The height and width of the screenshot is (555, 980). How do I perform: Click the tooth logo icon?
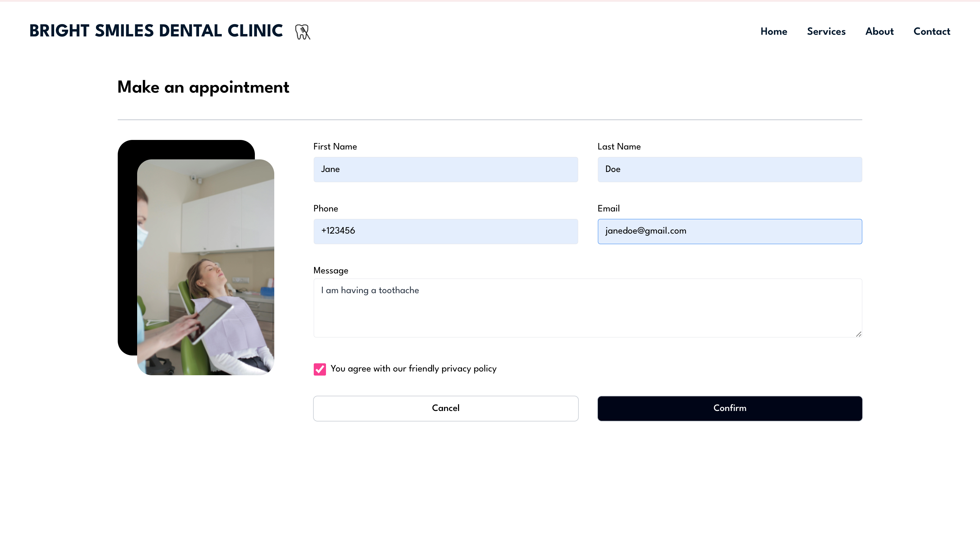(x=303, y=32)
